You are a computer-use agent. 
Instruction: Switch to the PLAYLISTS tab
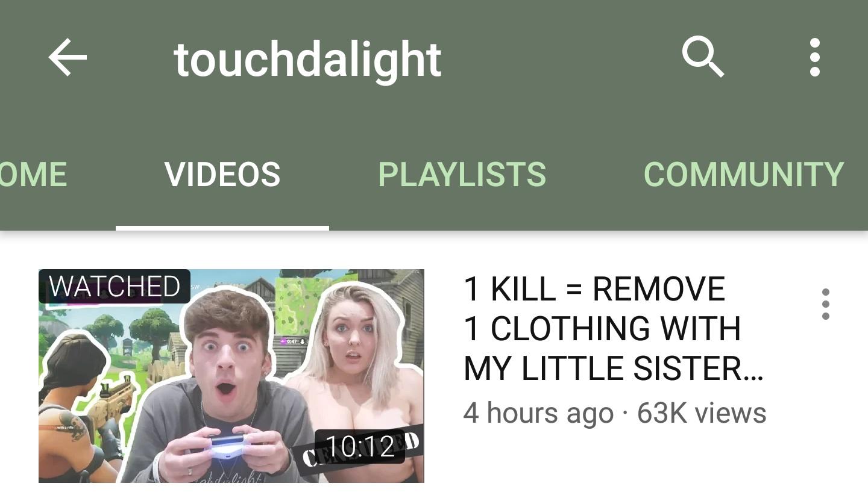pos(462,175)
